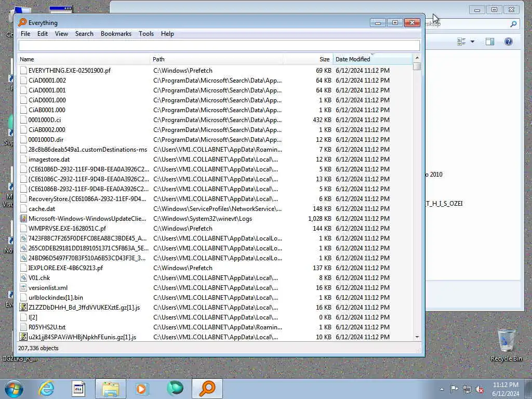Sort by the Path column header
The height and width of the screenshot is (399, 532).
[217, 59]
